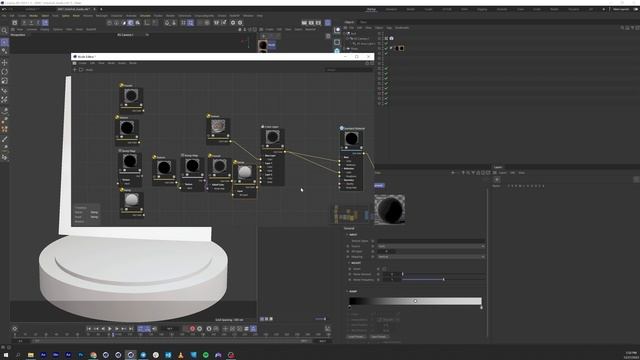Select the Move tool in left toolbar

click(4, 62)
